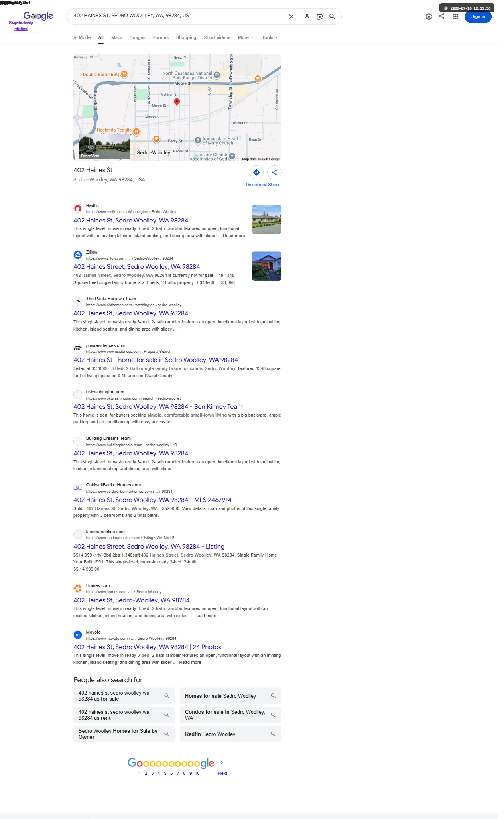This screenshot has width=504, height=819.
Task: Click the Movoto favicon
Action: click(x=78, y=635)
